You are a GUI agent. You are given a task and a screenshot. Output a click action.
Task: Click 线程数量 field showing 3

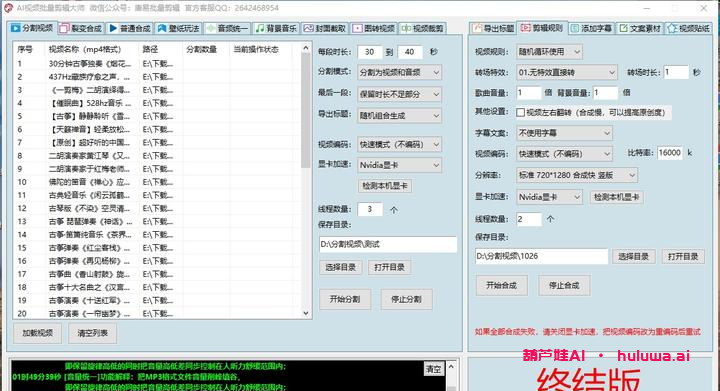tap(370, 209)
